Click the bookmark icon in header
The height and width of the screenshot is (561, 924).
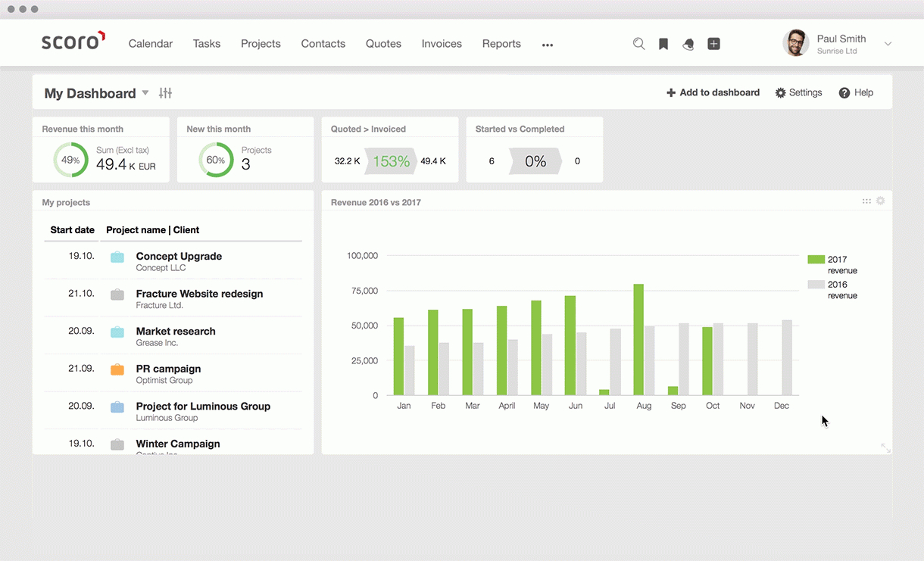[663, 44]
